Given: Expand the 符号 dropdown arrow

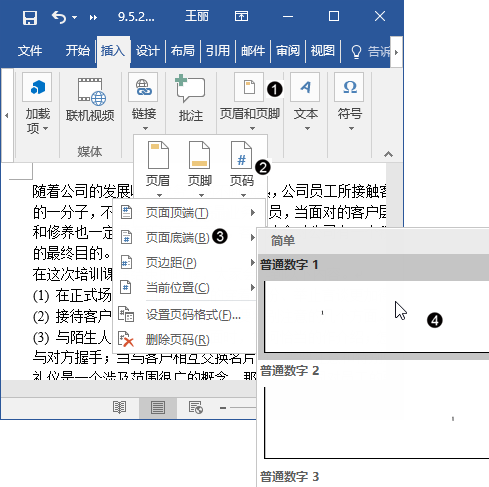Looking at the screenshot, I should 351,128.
